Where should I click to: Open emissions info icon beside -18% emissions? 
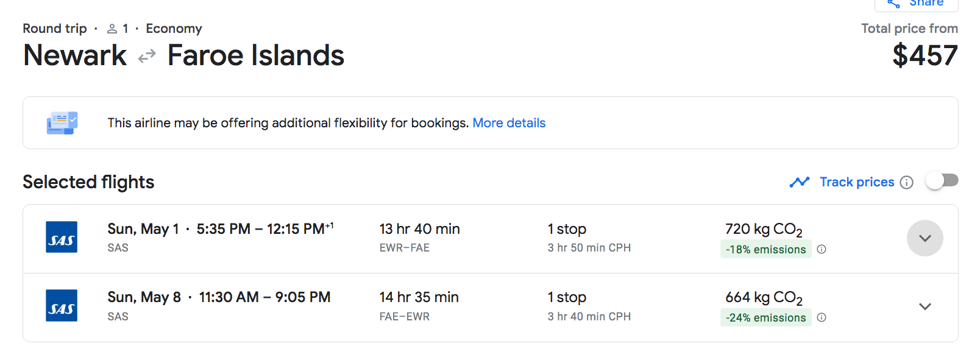[822, 249]
